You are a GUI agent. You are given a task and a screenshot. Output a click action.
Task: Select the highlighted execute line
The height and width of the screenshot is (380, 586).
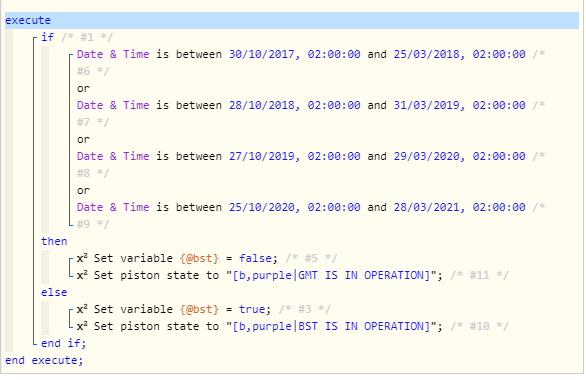pos(292,20)
